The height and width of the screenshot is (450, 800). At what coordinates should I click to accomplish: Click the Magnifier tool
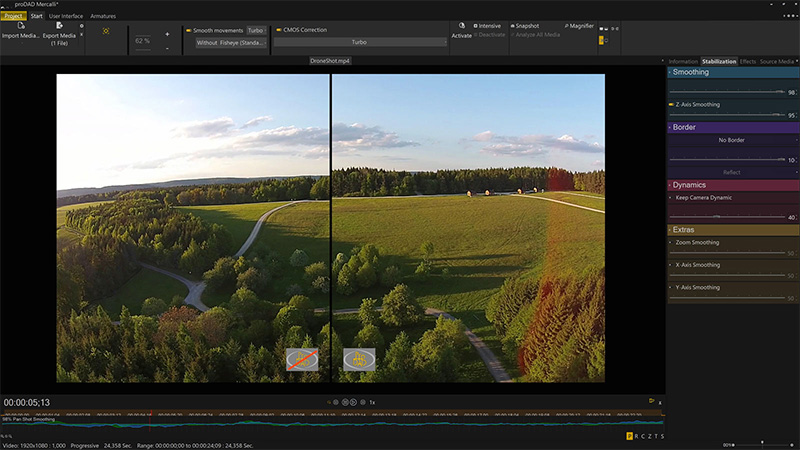(x=577, y=25)
